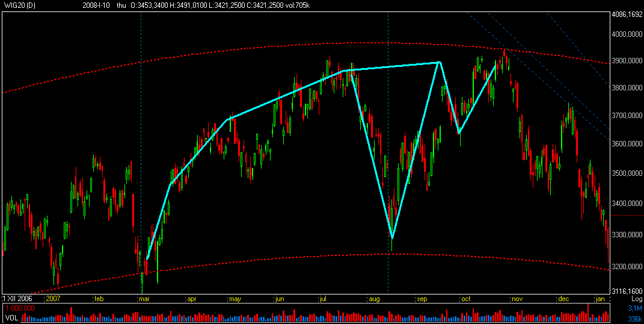The width and height of the screenshot is (644, 324).
Task: Click the jun month label
Action: click(x=280, y=299)
